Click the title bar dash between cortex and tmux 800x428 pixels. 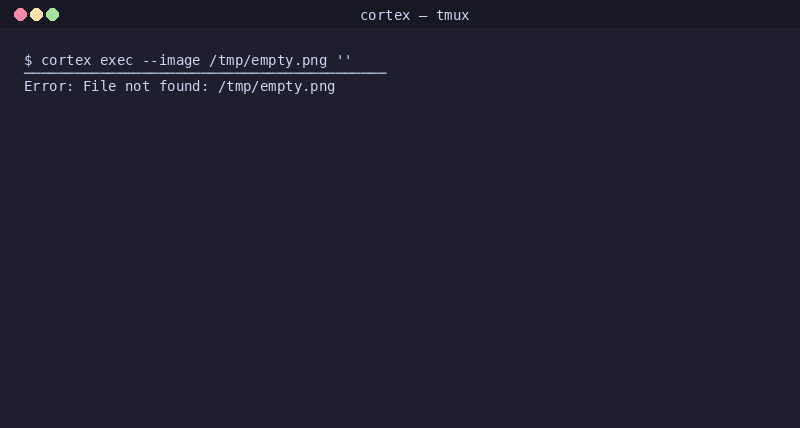pyautogui.click(x=423, y=16)
